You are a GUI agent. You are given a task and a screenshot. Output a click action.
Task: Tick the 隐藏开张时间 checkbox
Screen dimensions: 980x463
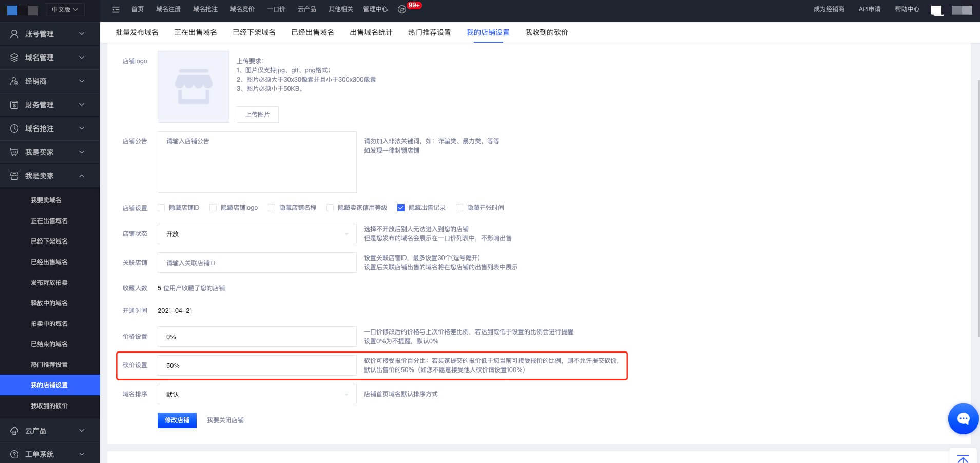[459, 208]
